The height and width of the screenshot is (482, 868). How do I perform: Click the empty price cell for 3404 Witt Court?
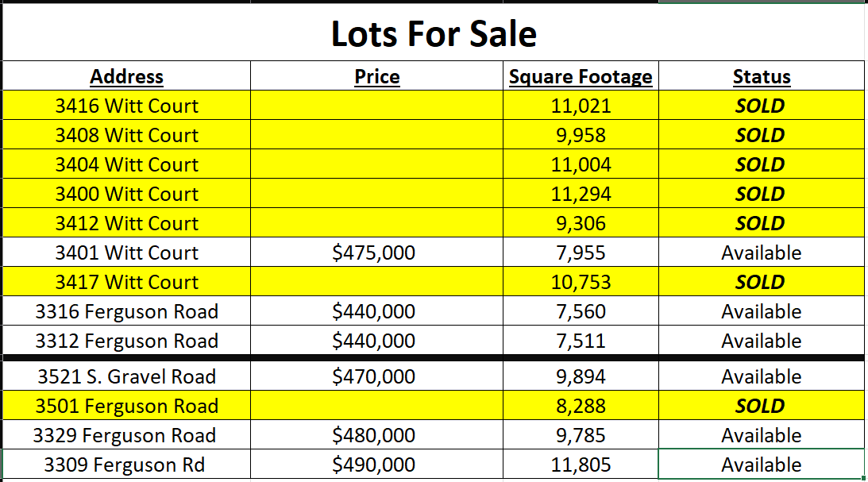(x=376, y=164)
